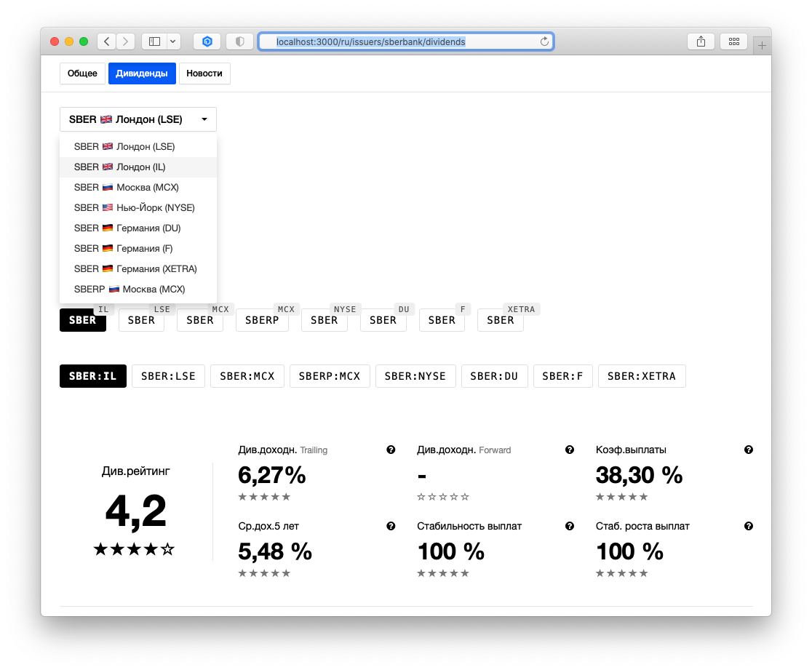Click the 100 % under Стаб. роста выплат

629,551
